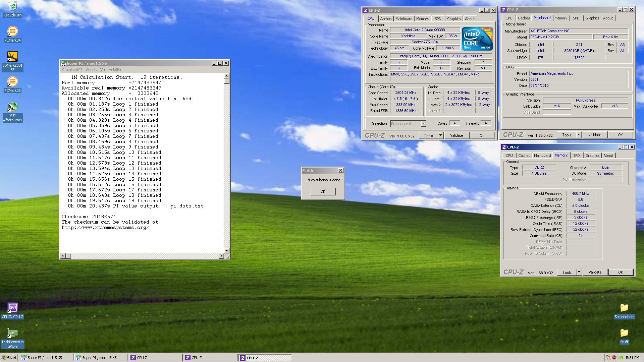Switch to Caches tab in CPU window
Image resolution: width=644 pixels, height=362 pixels.
385,19
